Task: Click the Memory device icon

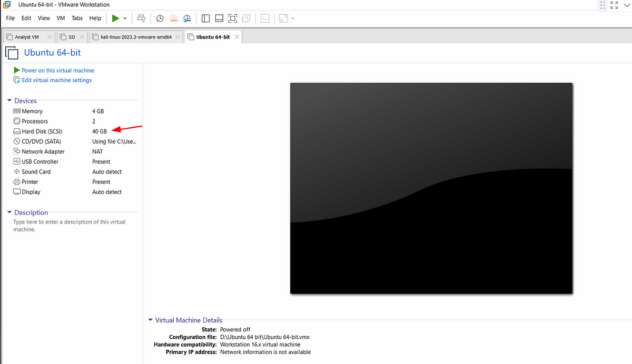Action: pos(17,111)
